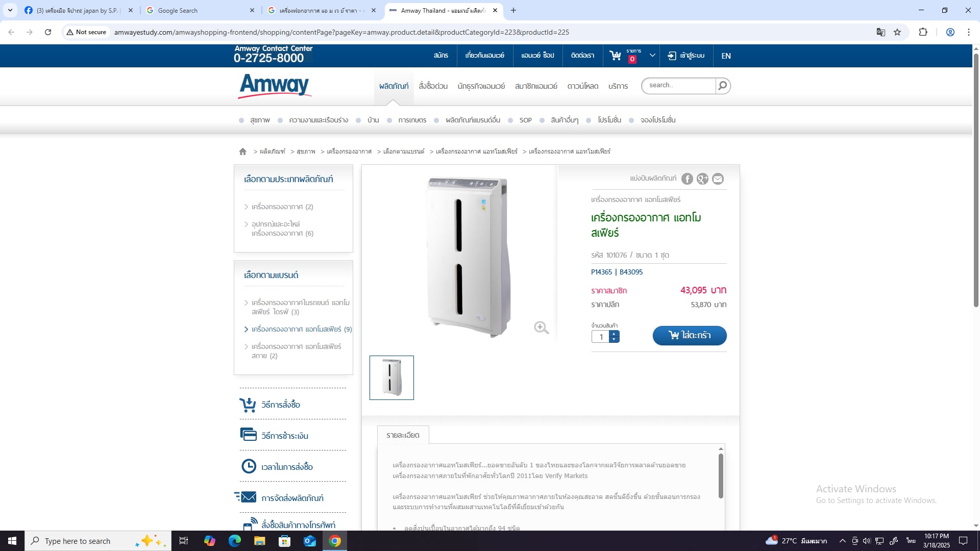Open the Chrome tab search dropdown
This screenshot has width=980, height=551.
tap(10, 10)
